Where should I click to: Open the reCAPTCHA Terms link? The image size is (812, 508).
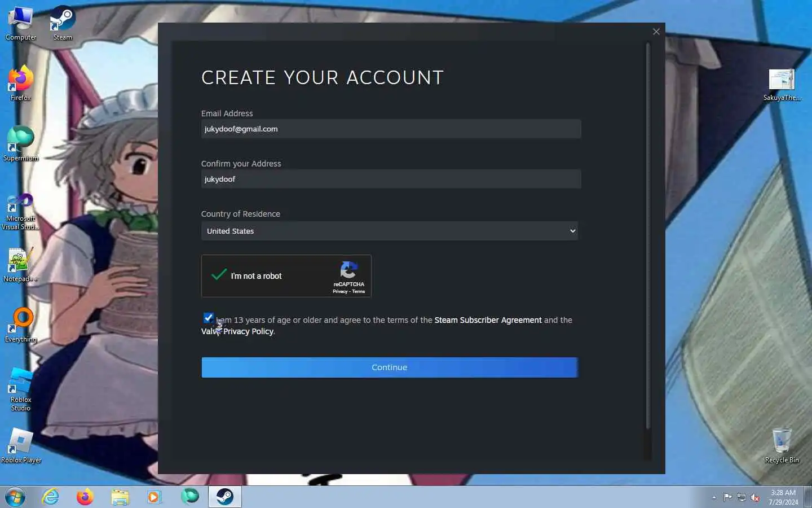(x=359, y=291)
